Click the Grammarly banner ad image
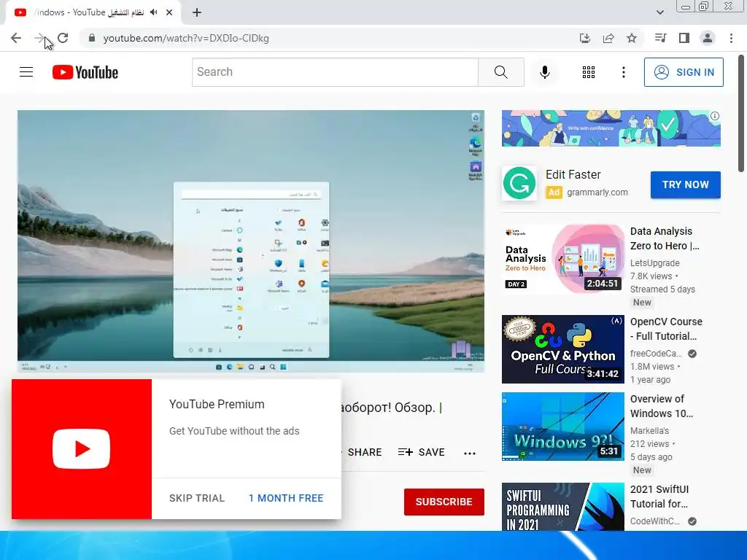Image resolution: width=747 pixels, height=560 pixels. [611, 128]
